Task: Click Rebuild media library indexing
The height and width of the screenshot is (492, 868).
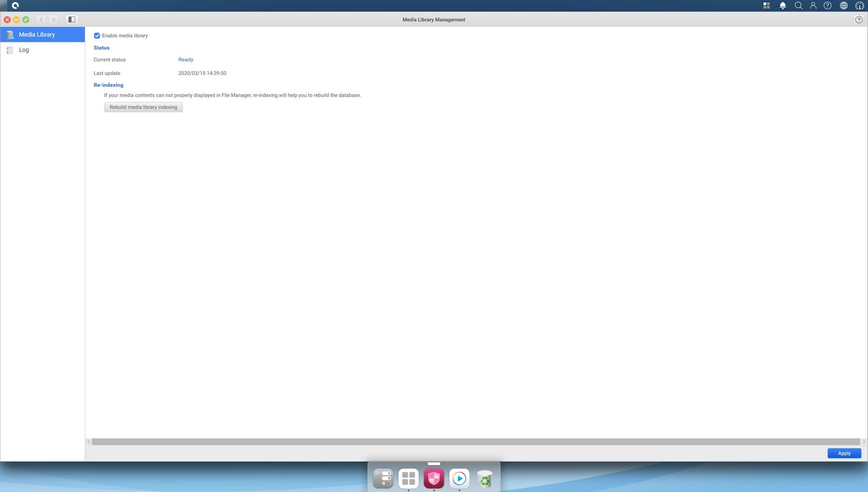Action: click(143, 107)
